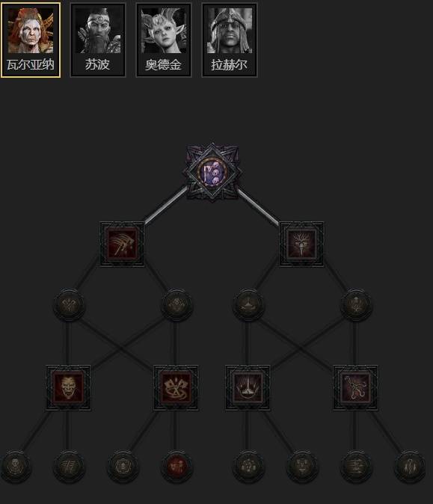Select the rightmost round node in bottom row
The height and width of the screenshot is (504, 433).
click(410, 466)
